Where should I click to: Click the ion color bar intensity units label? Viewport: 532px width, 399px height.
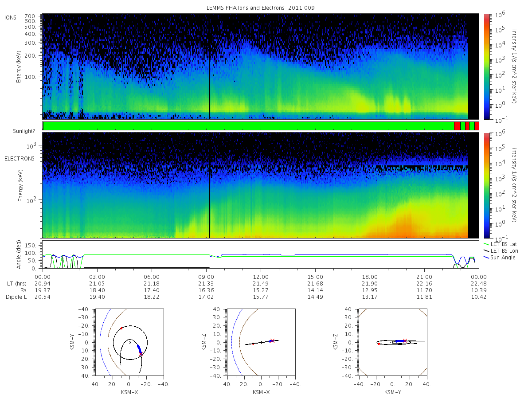pyautogui.click(x=514, y=66)
